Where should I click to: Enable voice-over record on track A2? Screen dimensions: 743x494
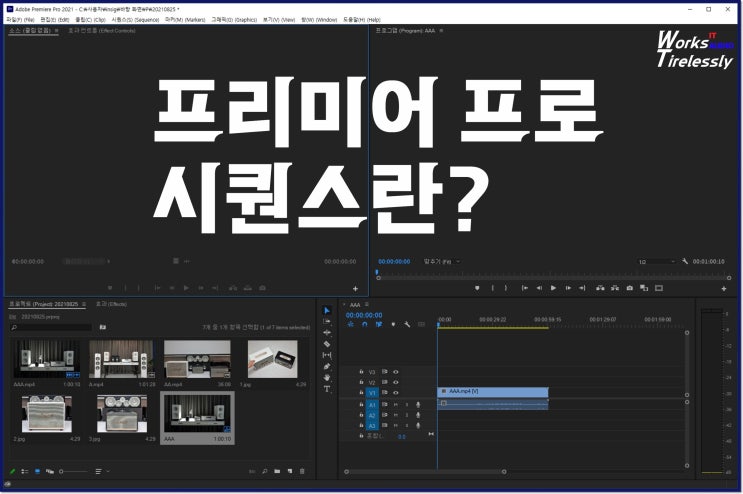[418, 415]
